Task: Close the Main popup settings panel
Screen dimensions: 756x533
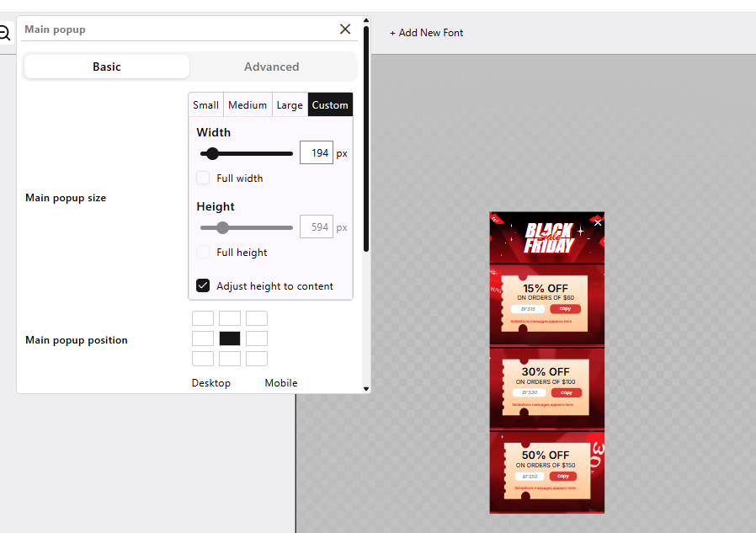Action: [344, 29]
